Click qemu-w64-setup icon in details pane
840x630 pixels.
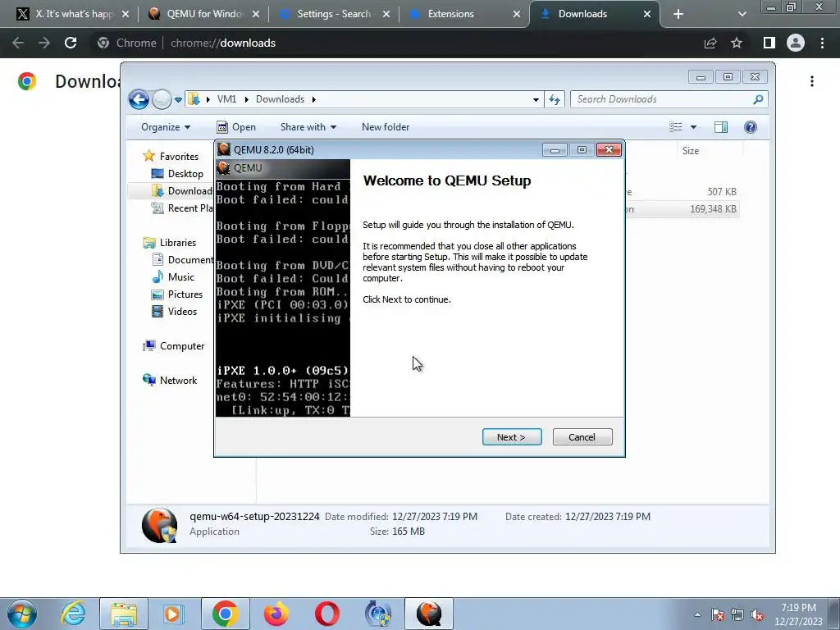click(160, 526)
